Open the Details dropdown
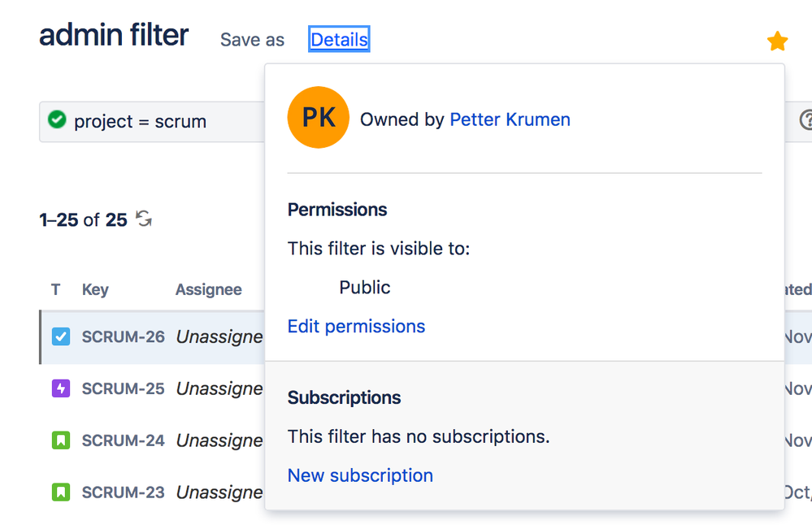The width and height of the screenshot is (812, 529). point(339,40)
